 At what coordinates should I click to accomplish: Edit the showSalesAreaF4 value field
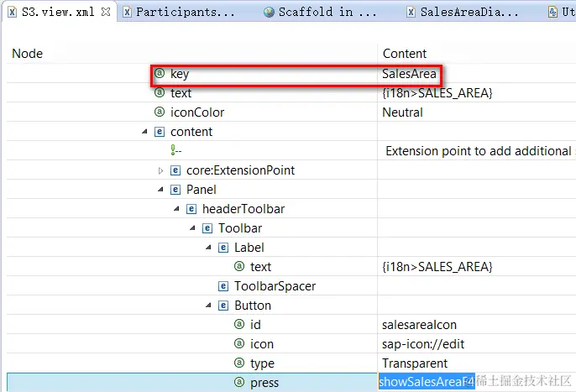(427, 382)
